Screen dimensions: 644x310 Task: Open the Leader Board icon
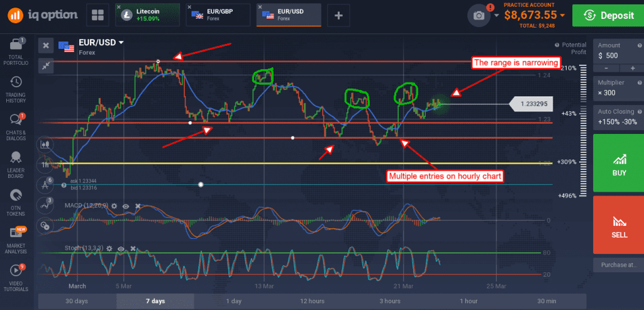click(x=16, y=157)
